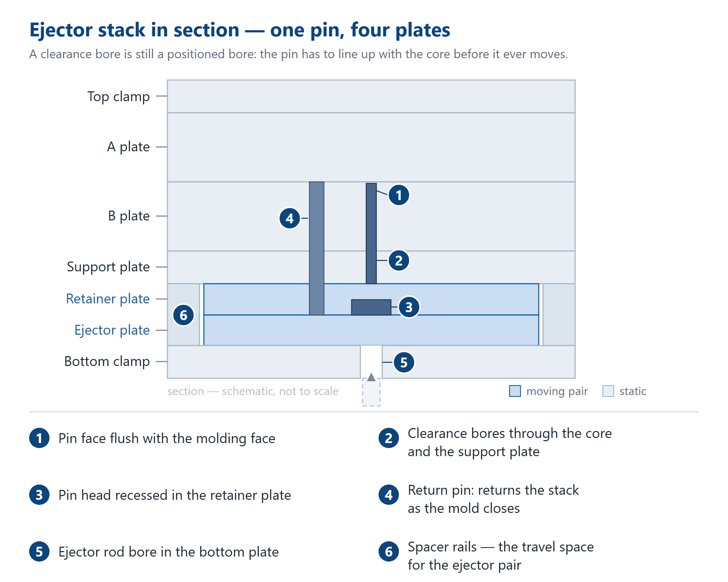Click the dashed ejector rod outline below the clamp
The width and height of the screenshot is (728, 582).
point(371,392)
